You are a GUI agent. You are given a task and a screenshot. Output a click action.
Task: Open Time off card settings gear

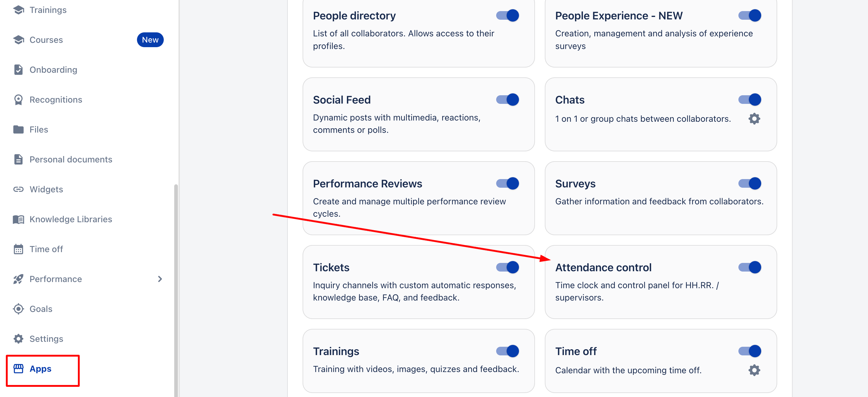[754, 370]
